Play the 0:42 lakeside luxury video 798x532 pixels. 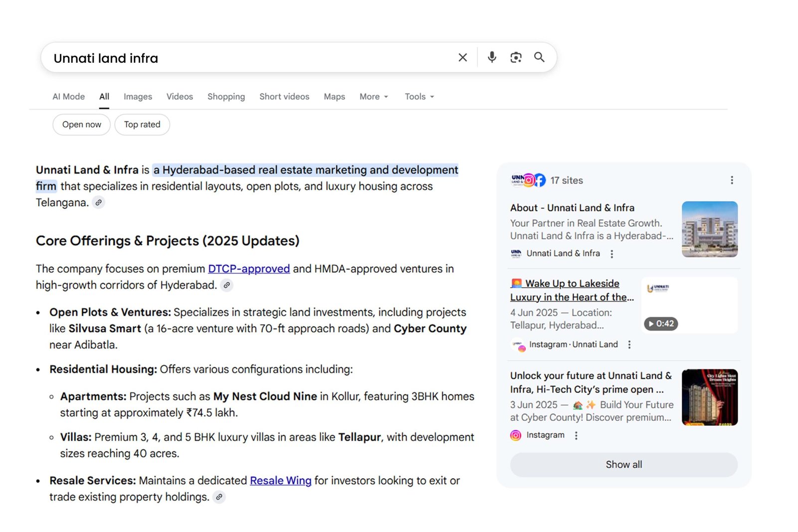click(x=660, y=324)
